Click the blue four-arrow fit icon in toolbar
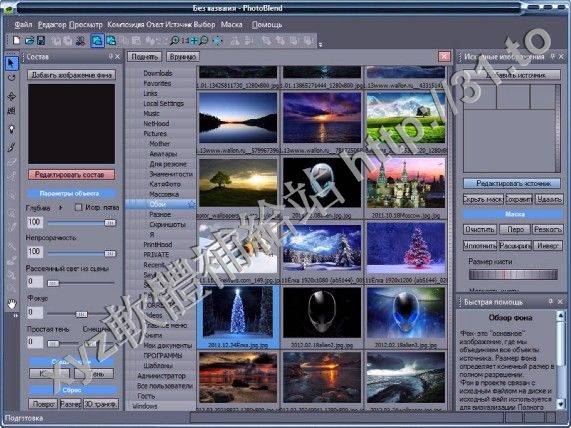 tap(218, 40)
